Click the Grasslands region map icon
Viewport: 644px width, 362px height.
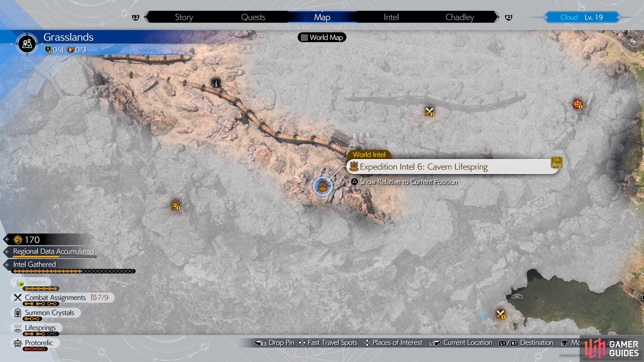[27, 44]
